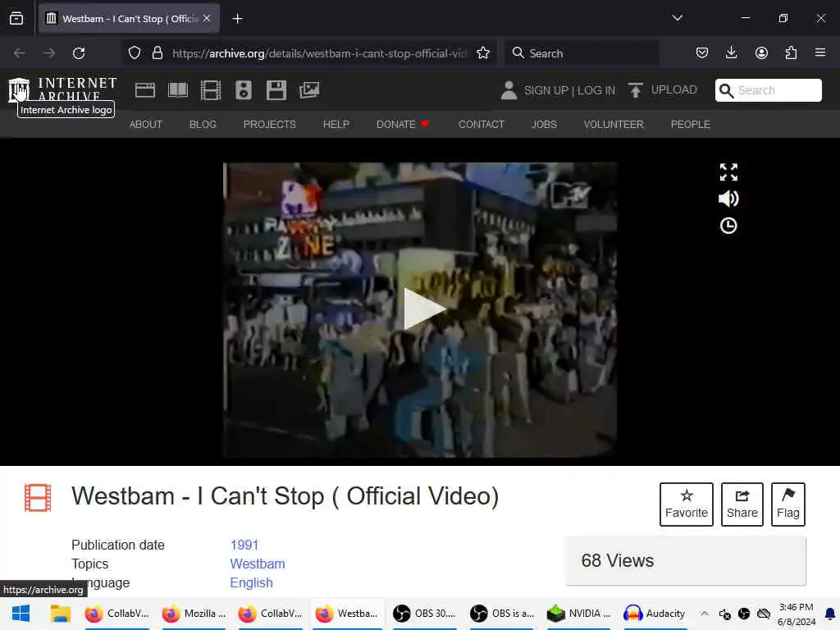
Task: Mute the video with speaker icon
Action: pyautogui.click(x=728, y=199)
